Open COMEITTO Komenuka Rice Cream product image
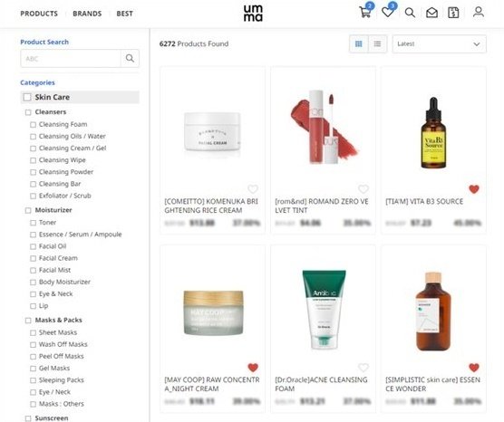The image size is (504, 422). [x=212, y=131]
